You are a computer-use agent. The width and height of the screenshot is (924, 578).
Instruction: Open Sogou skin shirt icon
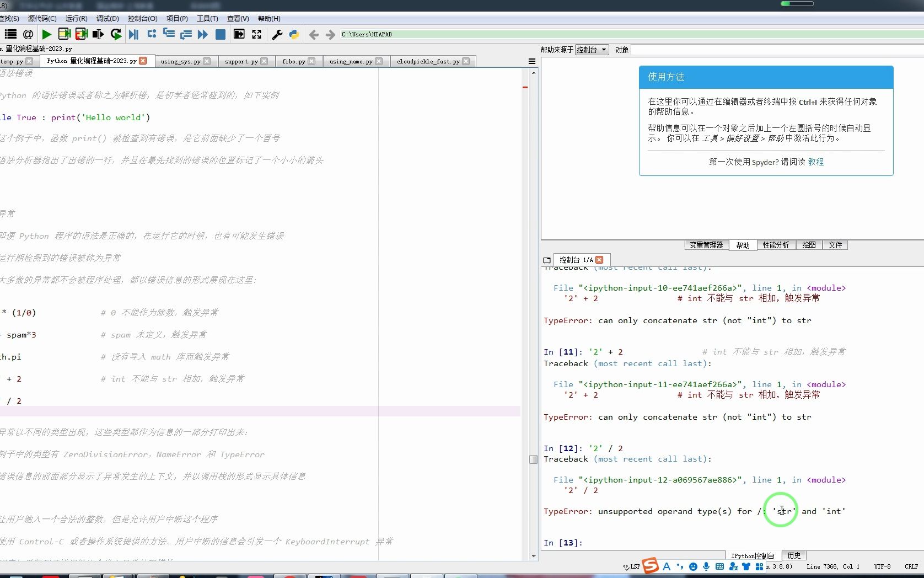(x=746, y=566)
